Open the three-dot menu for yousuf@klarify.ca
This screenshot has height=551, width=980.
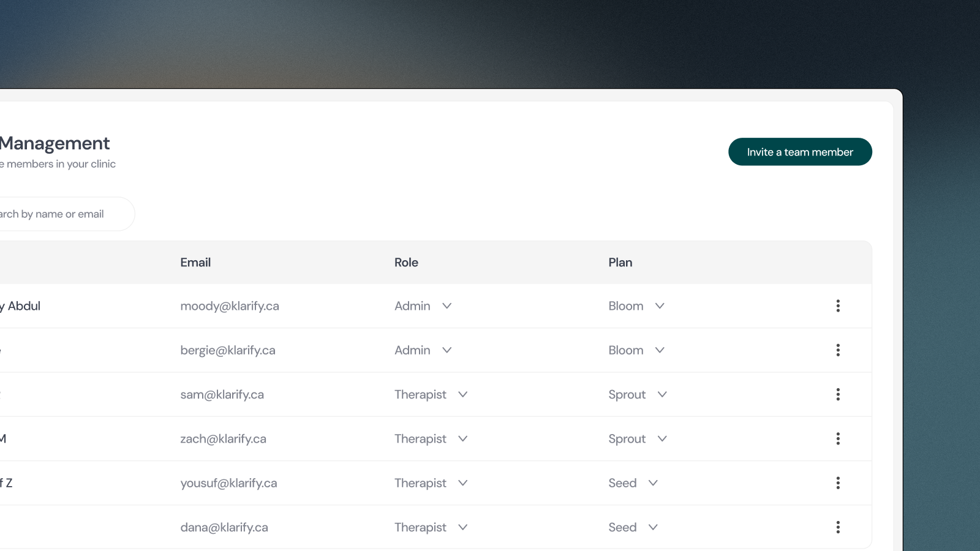[x=838, y=482]
